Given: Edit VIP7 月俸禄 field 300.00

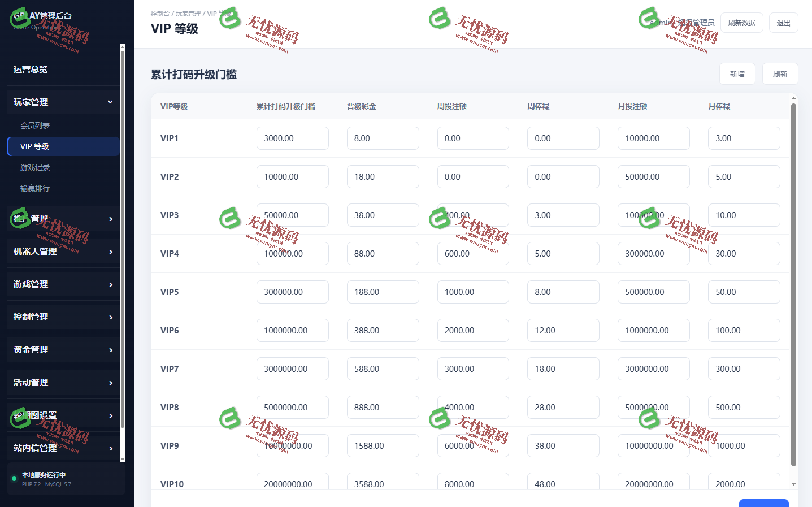Looking at the screenshot, I should tap(744, 369).
